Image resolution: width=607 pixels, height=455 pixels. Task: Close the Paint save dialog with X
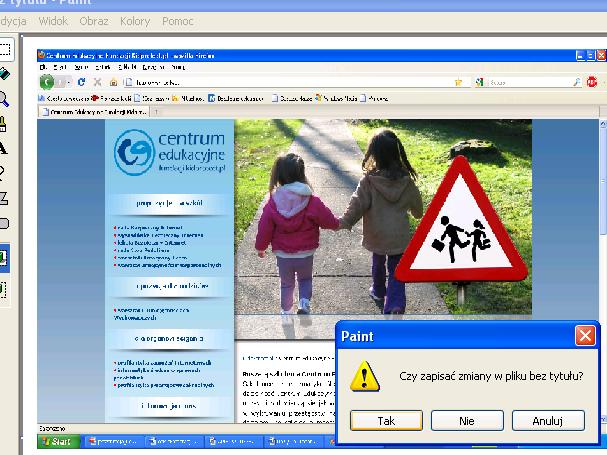point(585,335)
